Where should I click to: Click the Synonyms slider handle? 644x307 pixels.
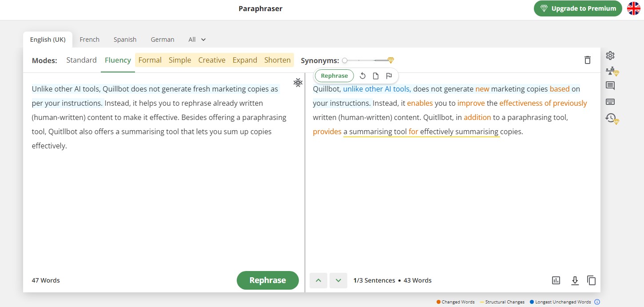345,60
